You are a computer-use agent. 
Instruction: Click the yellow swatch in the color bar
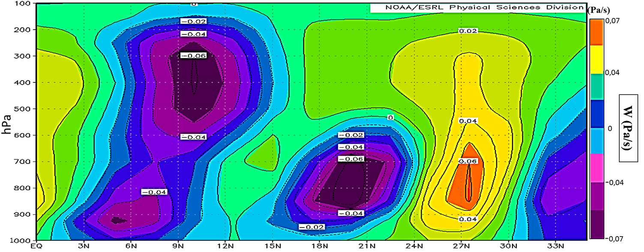(x=596, y=59)
